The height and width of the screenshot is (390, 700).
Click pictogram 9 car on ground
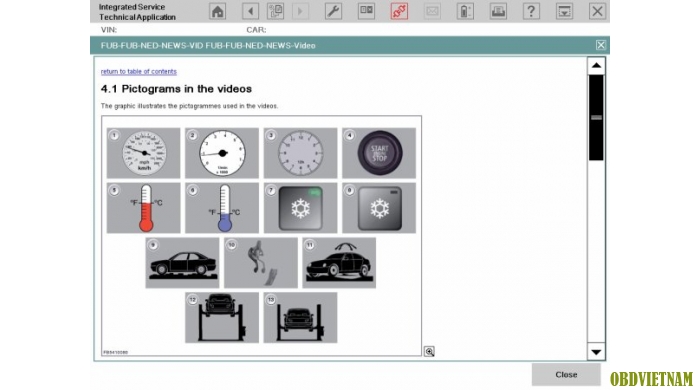pyautogui.click(x=182, y=263)
